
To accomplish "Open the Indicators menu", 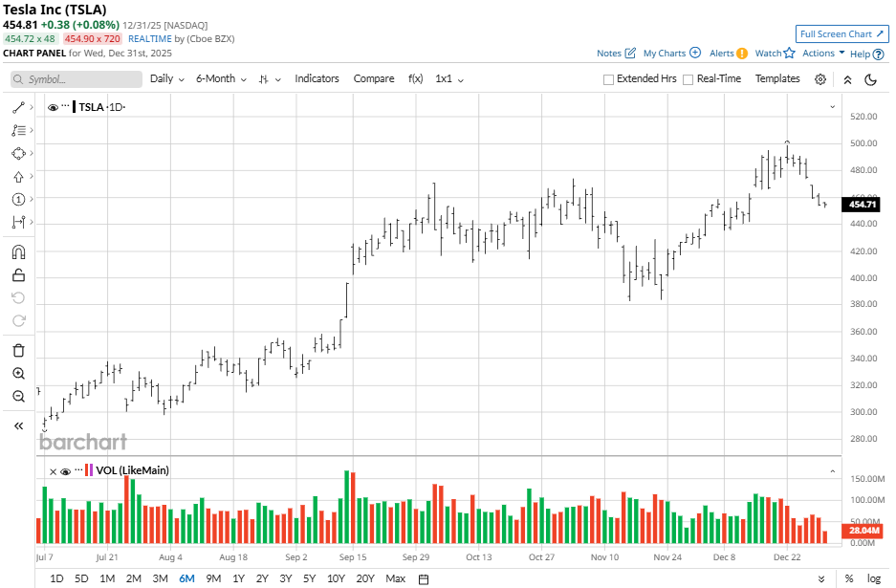I will (x=317, y=78).
